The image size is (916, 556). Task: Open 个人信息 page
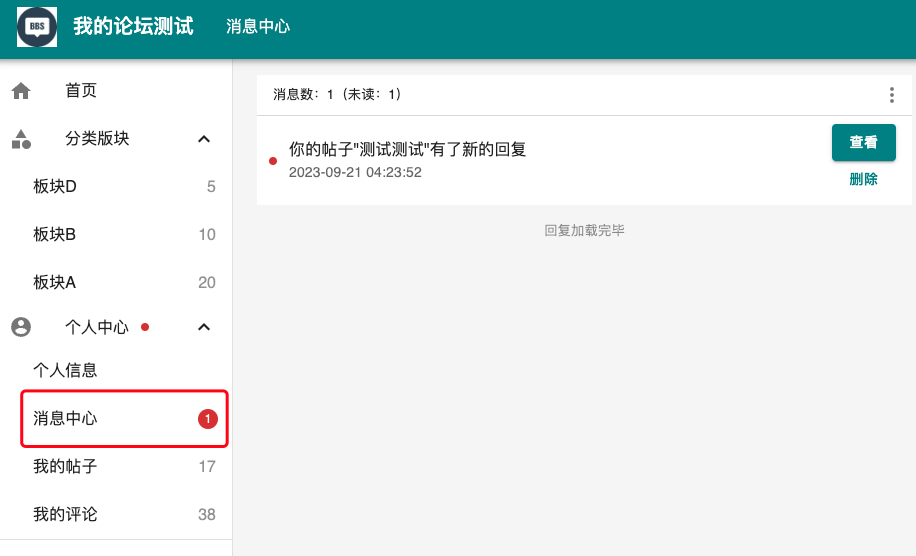65,371
